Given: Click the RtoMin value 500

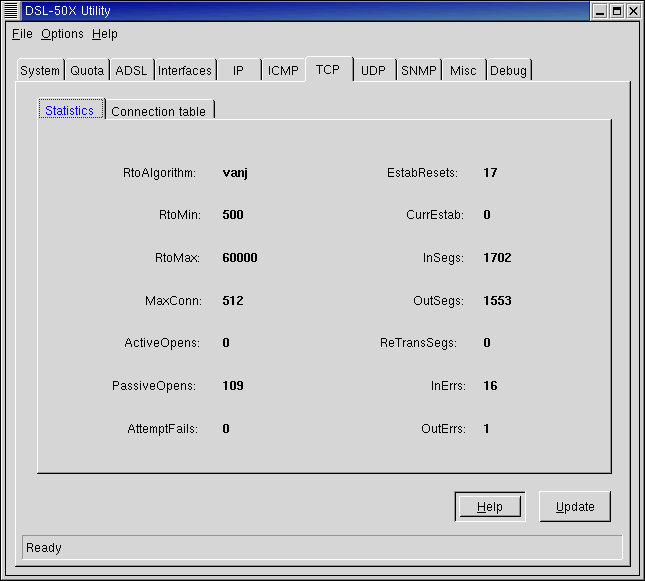Looking at the screenshot, I should click(233, 214).
